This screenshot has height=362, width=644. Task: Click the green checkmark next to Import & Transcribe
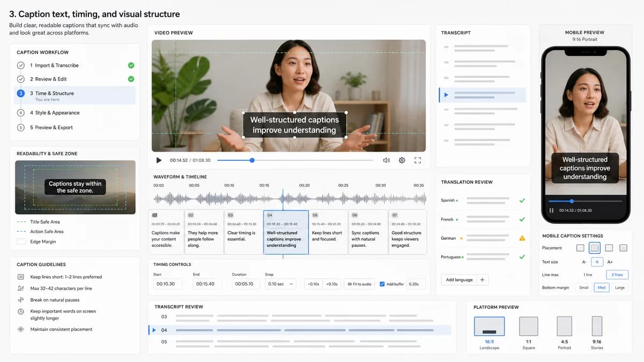[131, 65]
